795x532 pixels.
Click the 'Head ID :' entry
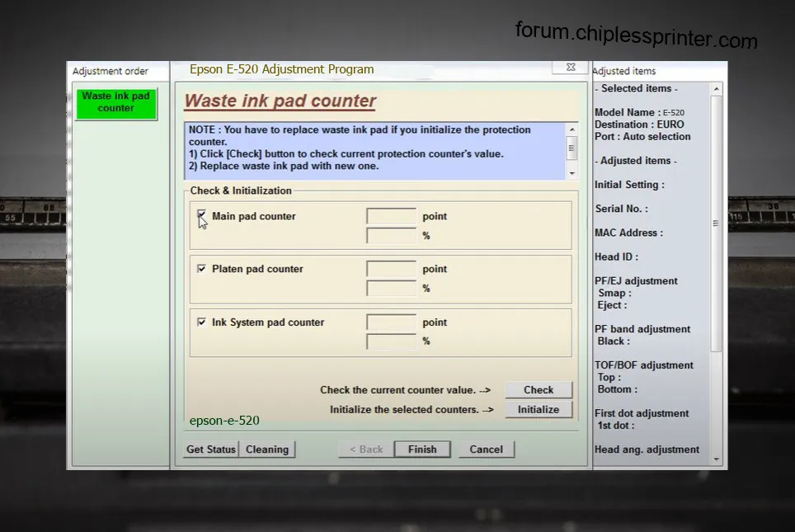pos(617,257)
